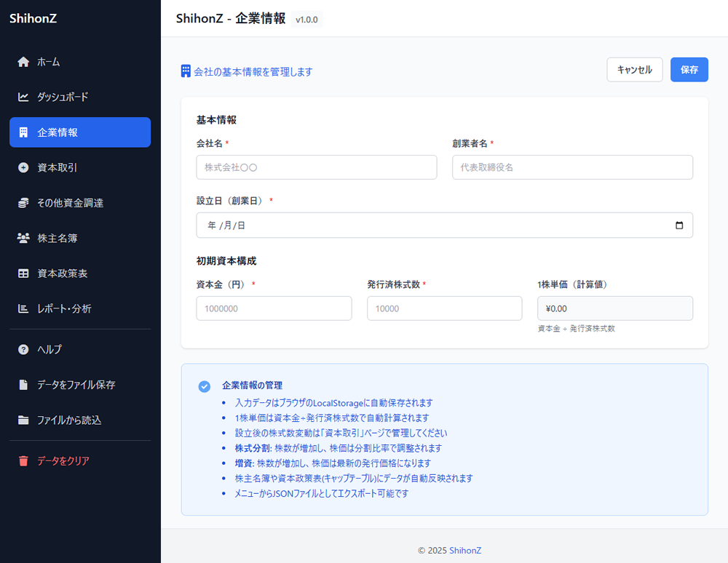Click into the 資本金(円) field

click(274, 308)
